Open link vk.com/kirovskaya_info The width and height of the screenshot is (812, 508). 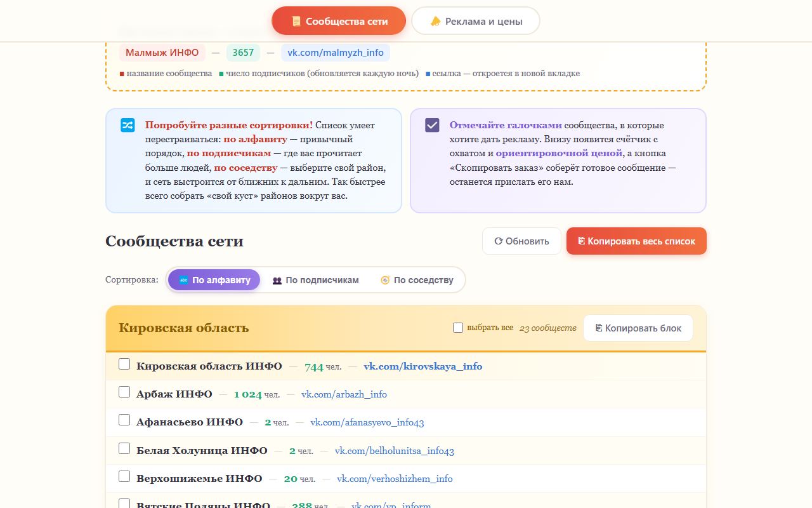click(423, 366)
